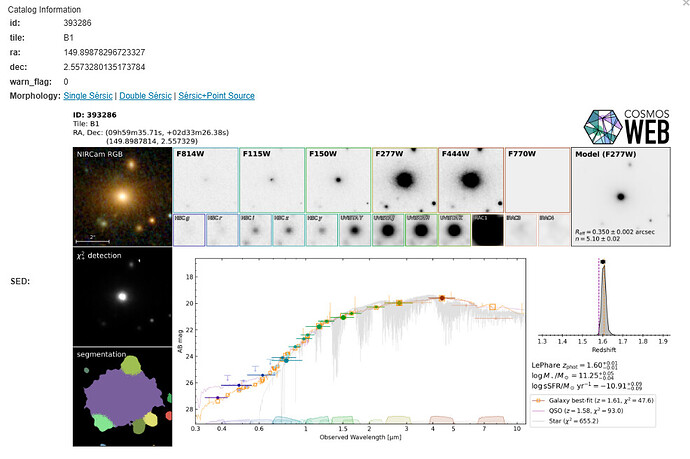Open the Double Sérsic morphology link

coord(145,95)
